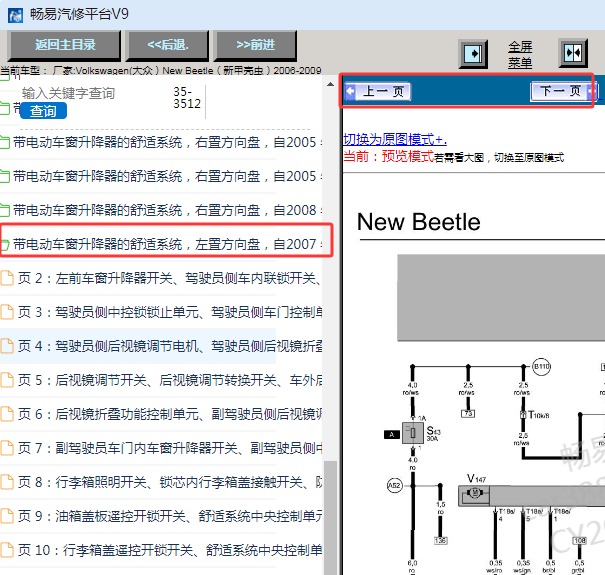Screen dimensions: 605x575
Task: Click the single right-arrow panel icon
Action: pos(473,54)
